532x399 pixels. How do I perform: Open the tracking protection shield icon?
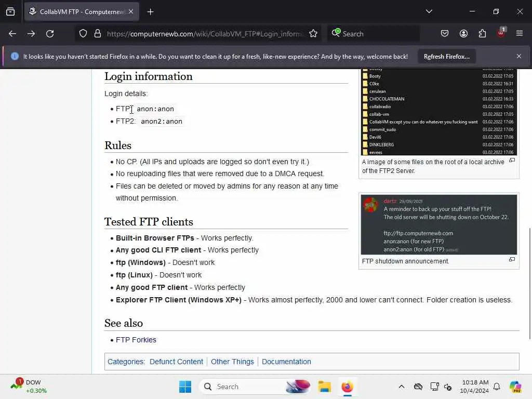(x=83, y=34)
